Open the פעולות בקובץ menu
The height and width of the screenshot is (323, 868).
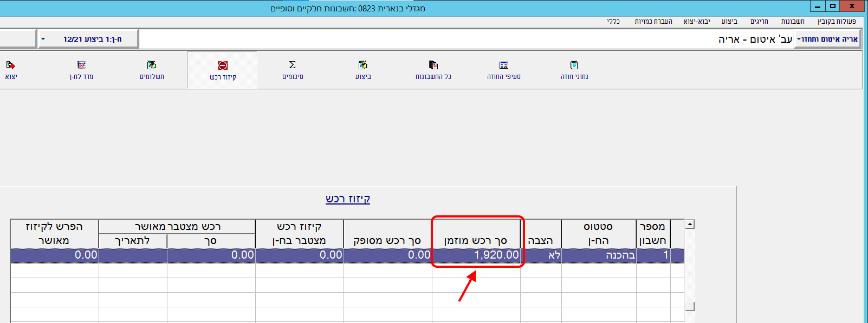pos(837,21)
